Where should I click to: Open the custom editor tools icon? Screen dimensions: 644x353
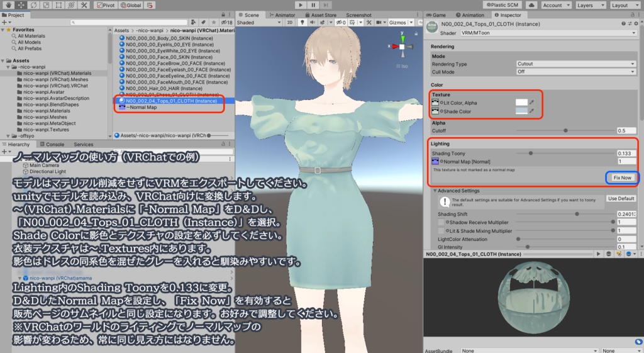84,5
